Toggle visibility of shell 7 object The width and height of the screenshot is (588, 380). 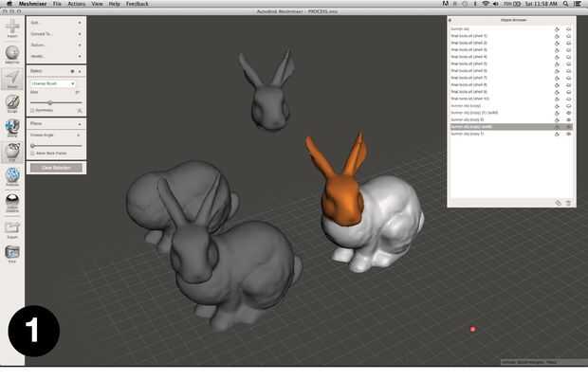coord(568,78)
